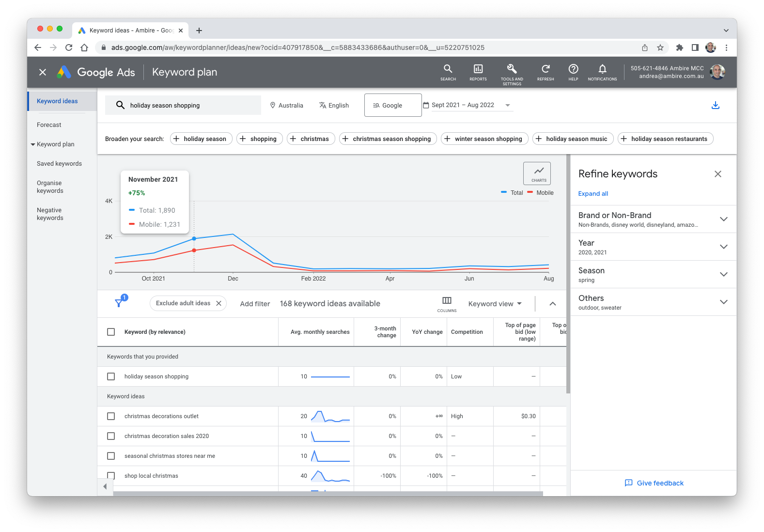Click the browser address bar
Viewport: 764px width, 532px height.
pos(368,47)
